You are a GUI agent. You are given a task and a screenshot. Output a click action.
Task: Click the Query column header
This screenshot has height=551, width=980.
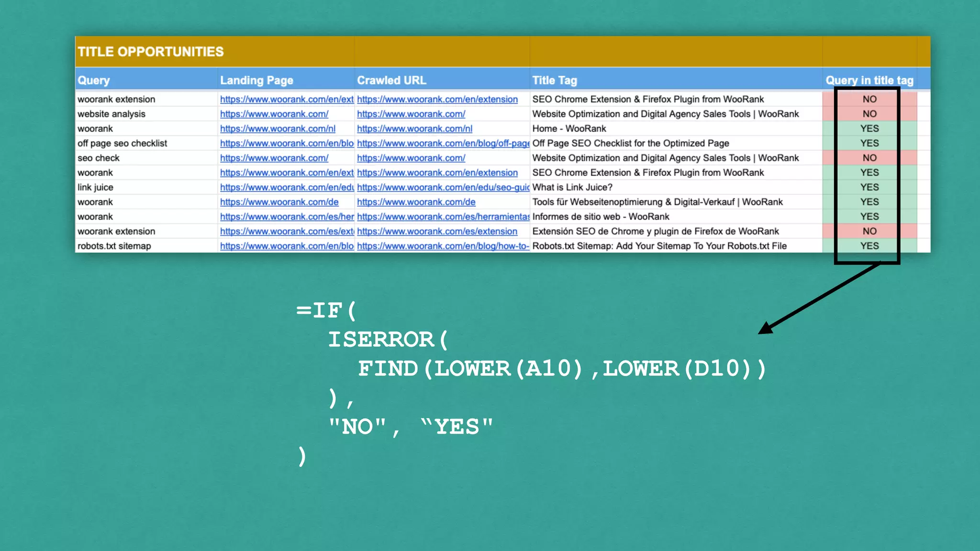pyautogui.click(x=146, y=80)
